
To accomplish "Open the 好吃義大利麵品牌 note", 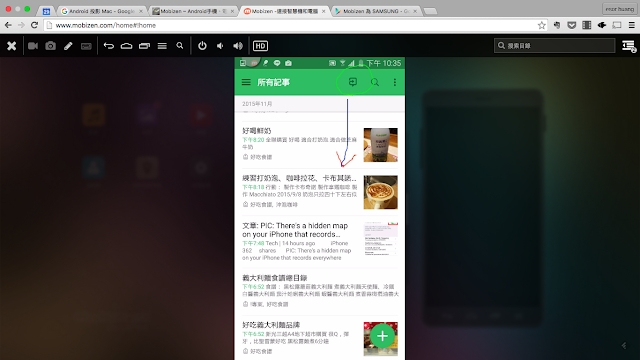I will tap(320, 338).
